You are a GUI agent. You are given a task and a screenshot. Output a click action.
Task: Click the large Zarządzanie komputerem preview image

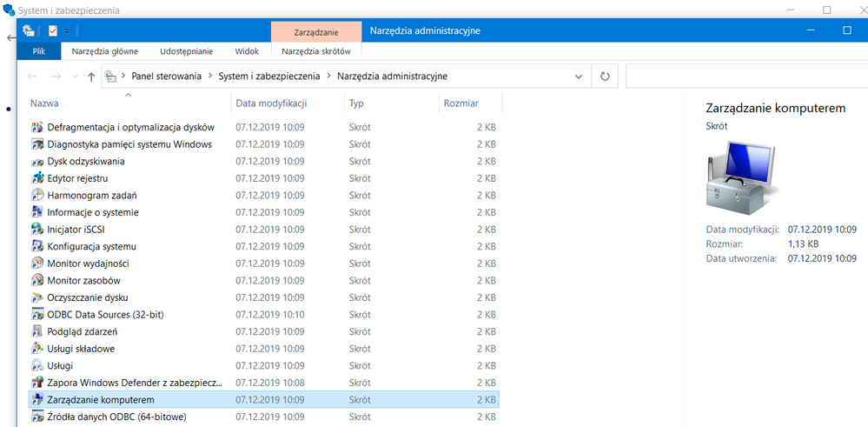[x=741, y=177]
